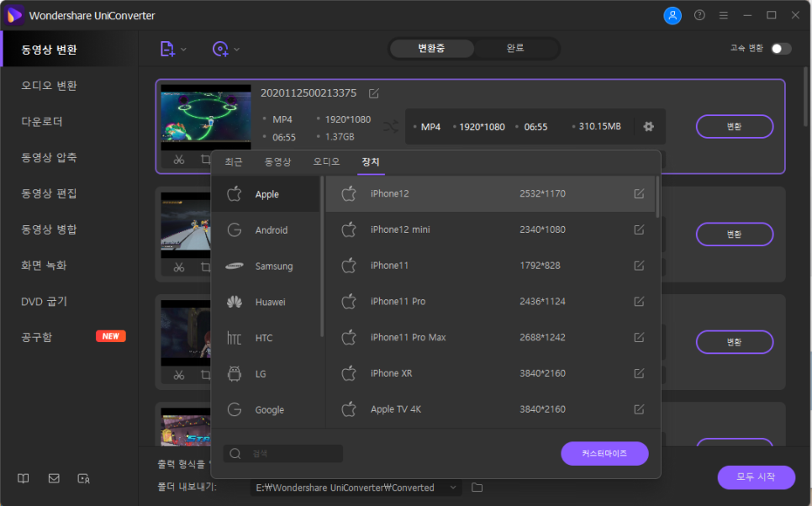Open the output folder path dropdown
The width and height of the screenshot is (812, 506).
452,488
